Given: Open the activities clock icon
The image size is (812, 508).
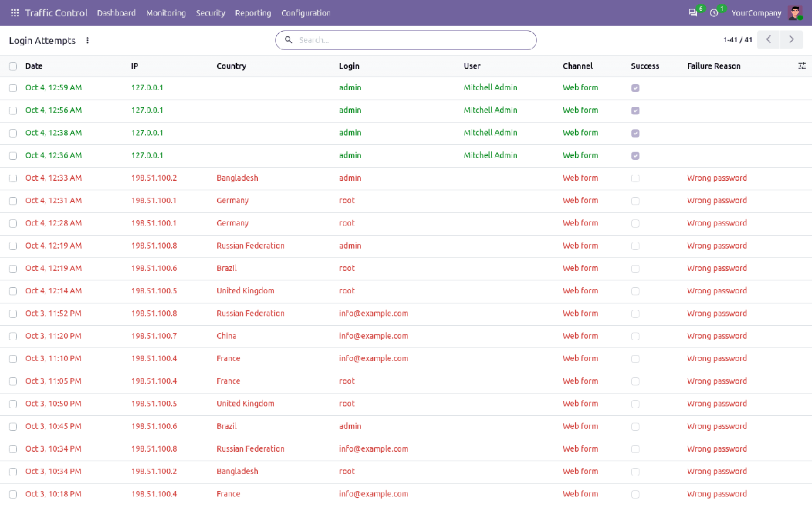Looking at the screenshot, I should point(714,13).
